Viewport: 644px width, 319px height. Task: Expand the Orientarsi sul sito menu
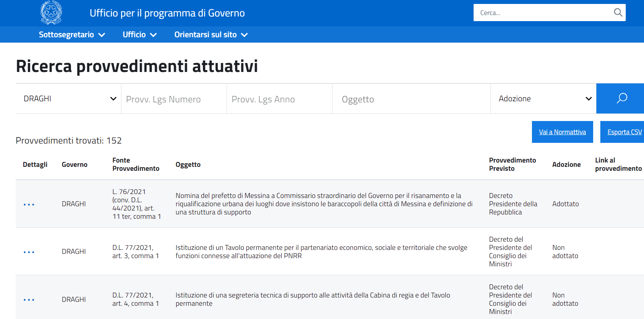211,35
